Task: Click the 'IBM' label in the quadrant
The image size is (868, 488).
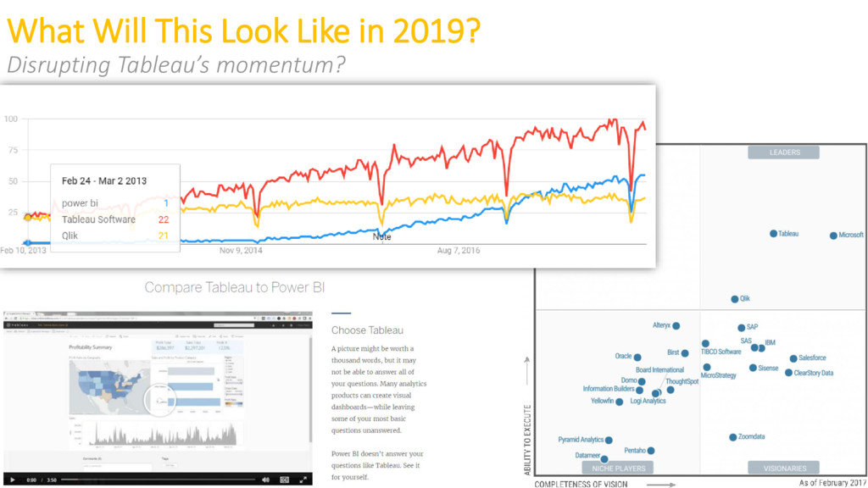Action: pos(770,343)
